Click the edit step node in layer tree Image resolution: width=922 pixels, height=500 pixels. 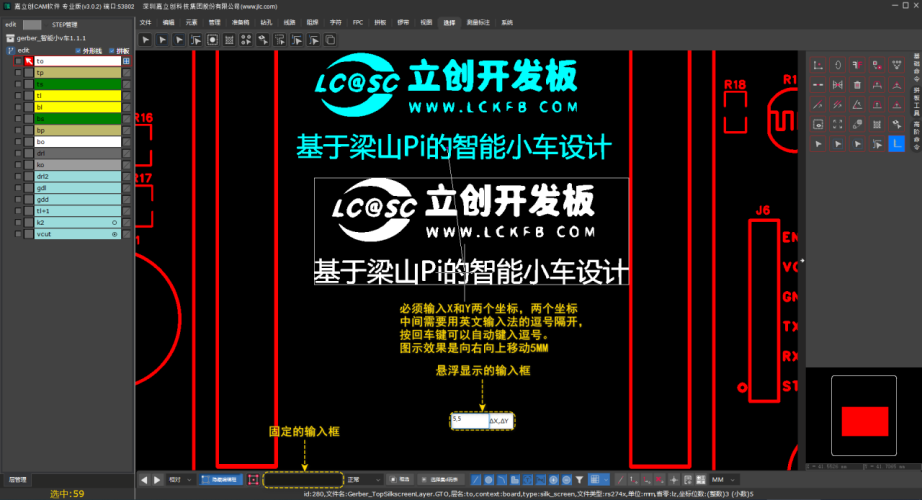point(23,51)
